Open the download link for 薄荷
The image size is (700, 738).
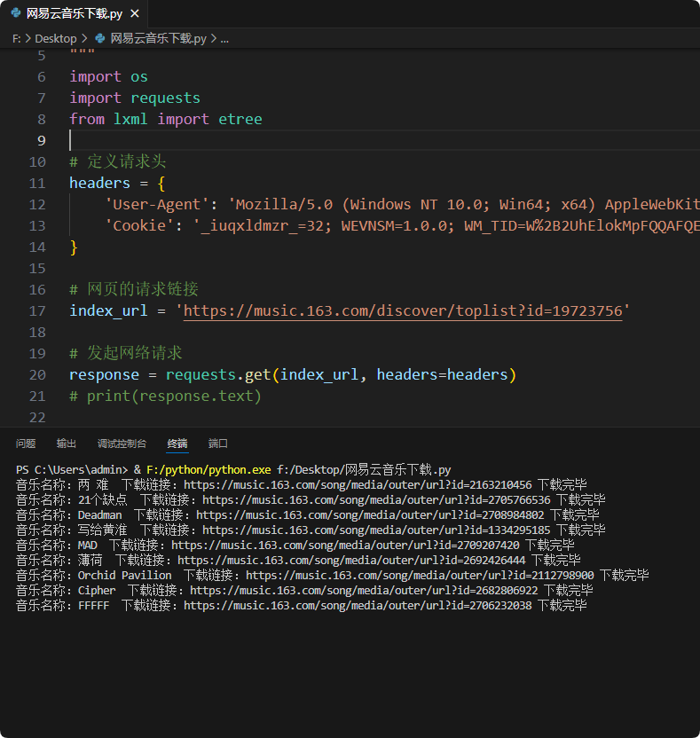[351, 560]
